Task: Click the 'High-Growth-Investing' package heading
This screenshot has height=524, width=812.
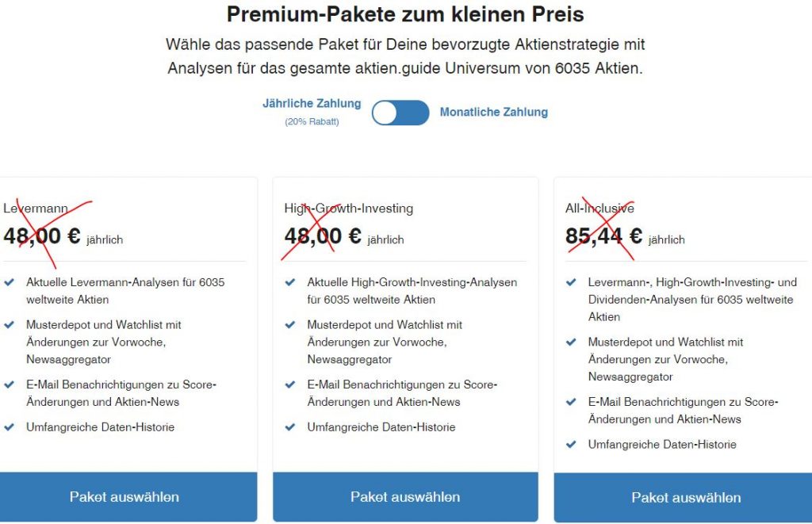Action: (x=349, y=208)
